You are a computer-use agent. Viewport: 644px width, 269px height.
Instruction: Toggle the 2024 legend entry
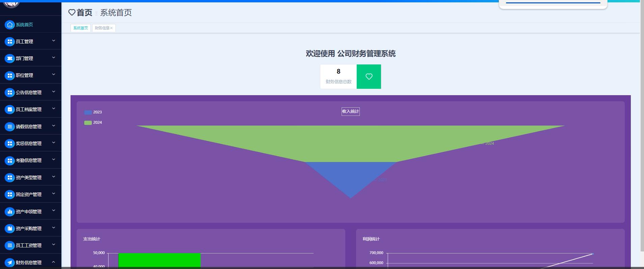tap(93, 123)
